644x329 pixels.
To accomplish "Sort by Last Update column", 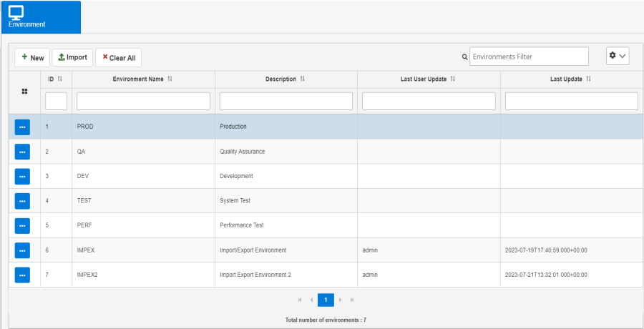I will (588, 79).
